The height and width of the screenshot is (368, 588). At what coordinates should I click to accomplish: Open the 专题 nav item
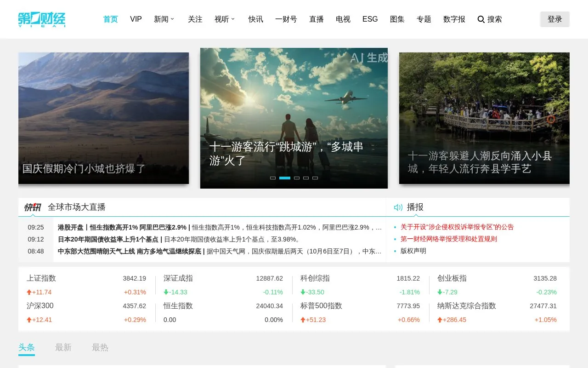pos(424,19)
